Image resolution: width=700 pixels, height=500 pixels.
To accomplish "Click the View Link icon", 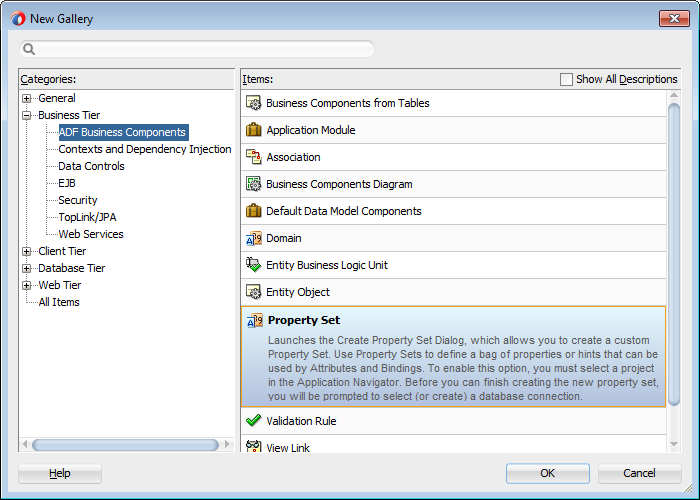I will pos(254,446).
